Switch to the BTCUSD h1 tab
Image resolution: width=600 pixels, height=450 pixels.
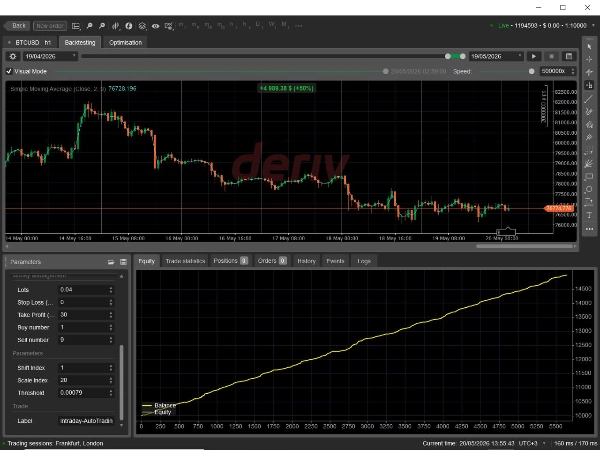(x=30, y=42)
